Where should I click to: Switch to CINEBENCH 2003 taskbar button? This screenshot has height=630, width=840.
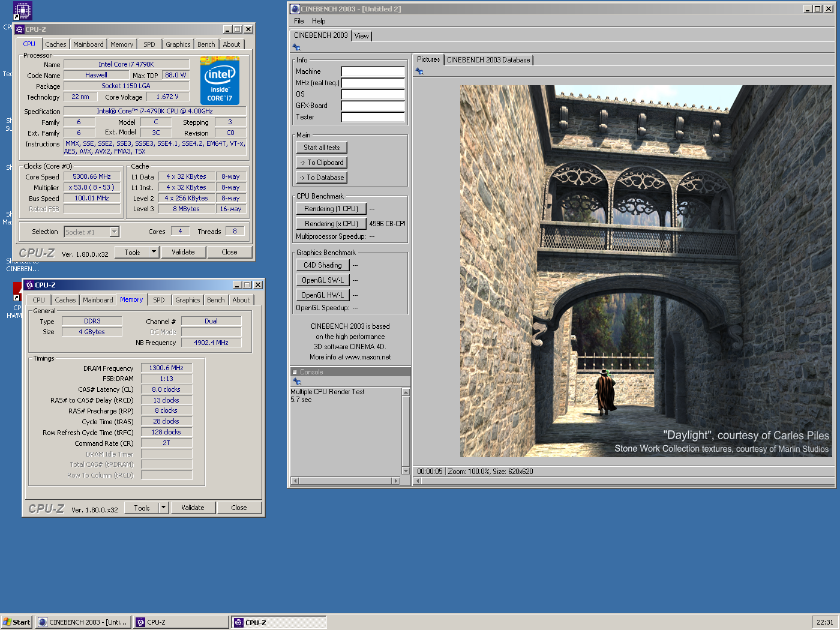pos(83,622)
